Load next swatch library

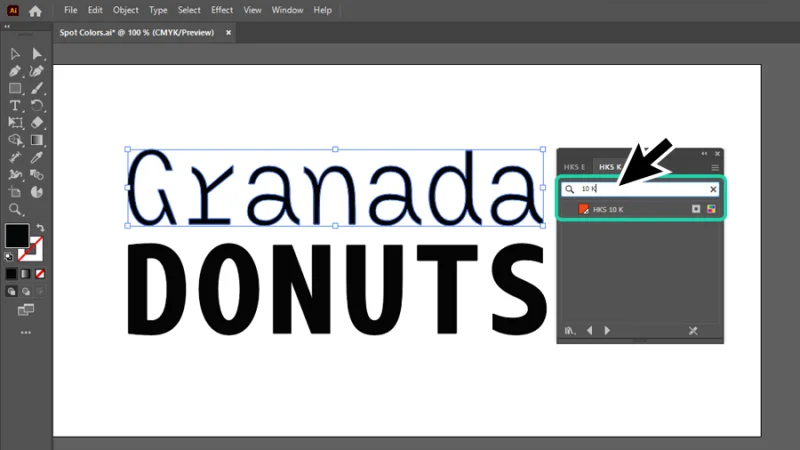pyautogui.click(x=607, y=331)
